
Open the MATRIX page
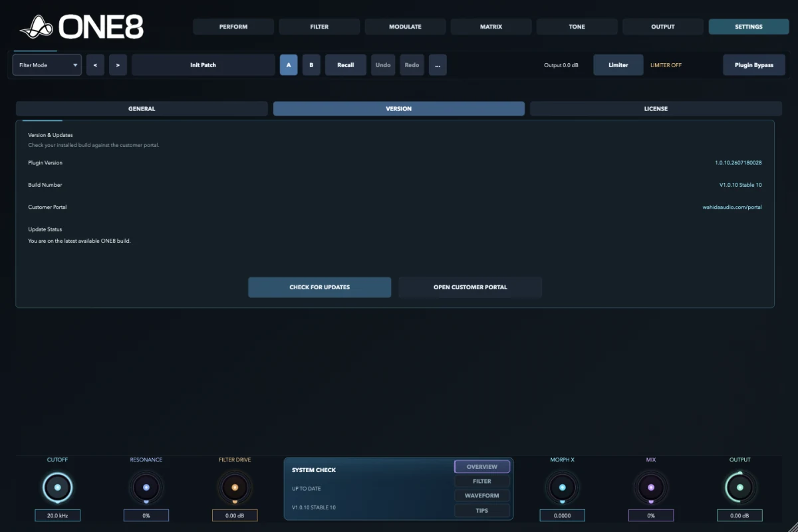click(491, 27)
